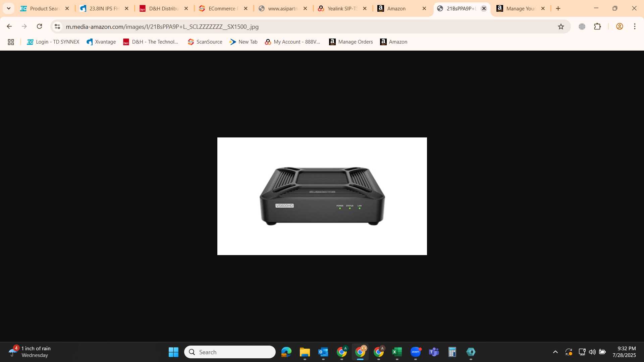644x362 pixels.
Task: Close the ECommerce tab
Action: tap(246, 8)
